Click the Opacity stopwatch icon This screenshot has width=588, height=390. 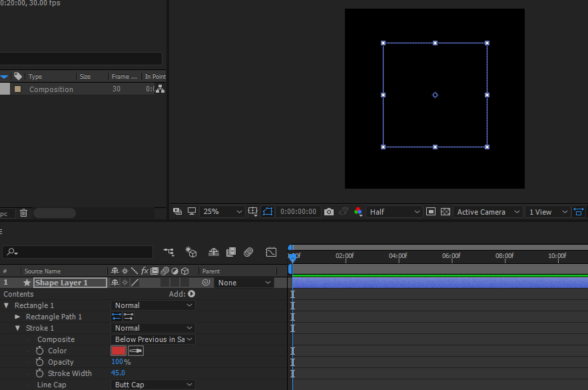pos(39,362)
